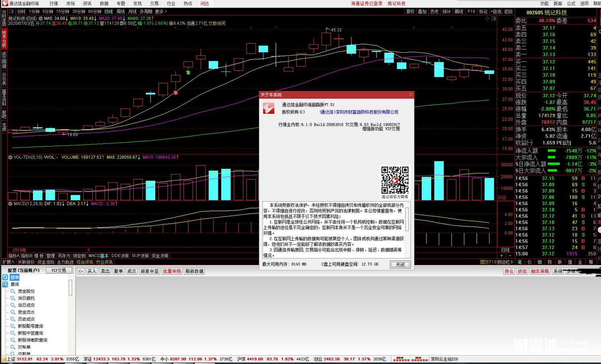
Task: Open the 功能 menu
Action: click(544, 4)
